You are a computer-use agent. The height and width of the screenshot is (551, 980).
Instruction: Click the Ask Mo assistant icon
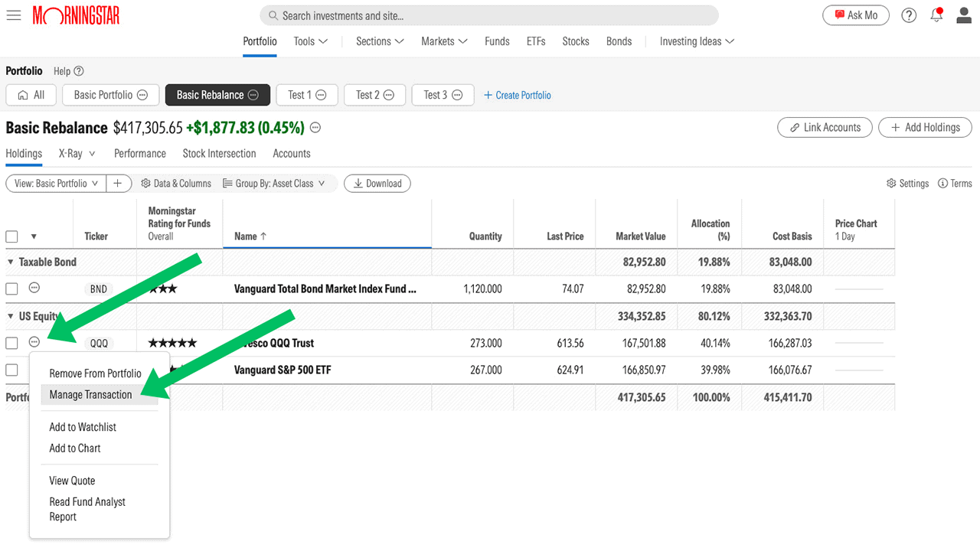[855, 15]
